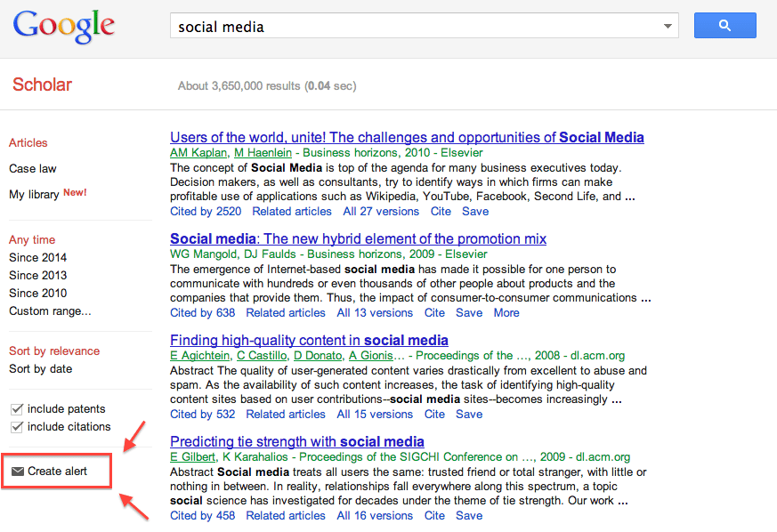
Task: Expand More options for Mangold article
Action: [x=506, y=313]
